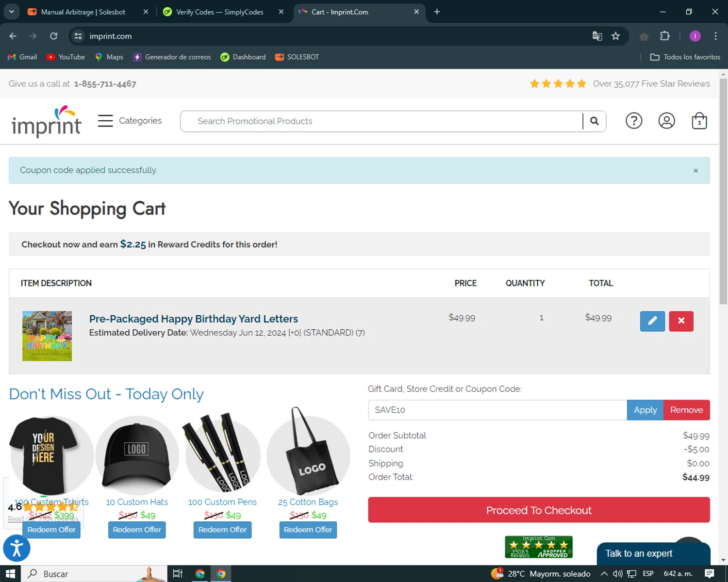728x582 pixels.
Task: Close the Cart - Imprint.Com tab
Action: [416, 12]
